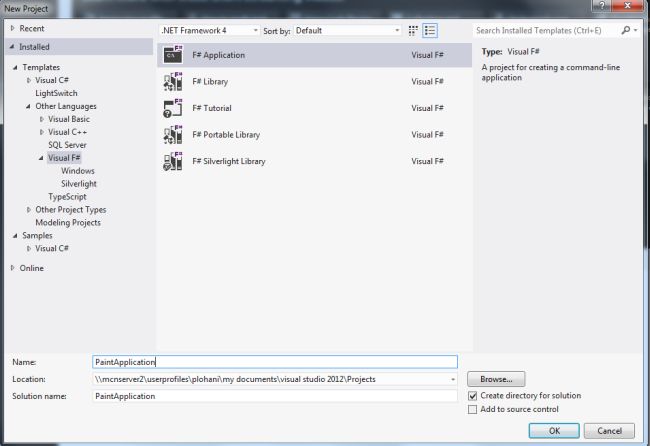Click Visual C++ tree label
This screenshot has width=650, height=446.
click(68, 132)
